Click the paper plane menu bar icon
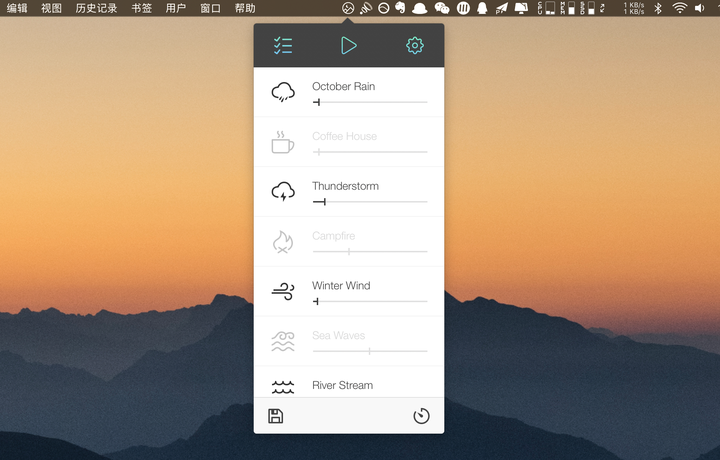This screenshot has width=720, height=460. 501,8
